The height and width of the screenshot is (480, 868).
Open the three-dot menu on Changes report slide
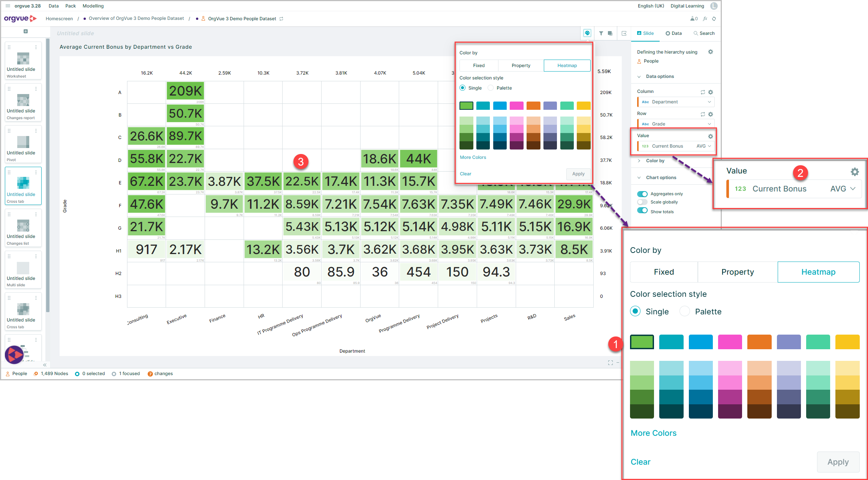(x=36, y=89)
